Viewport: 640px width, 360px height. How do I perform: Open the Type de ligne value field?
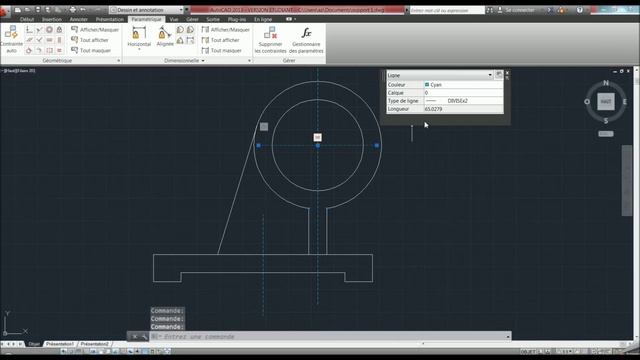(x=463, y=101)
